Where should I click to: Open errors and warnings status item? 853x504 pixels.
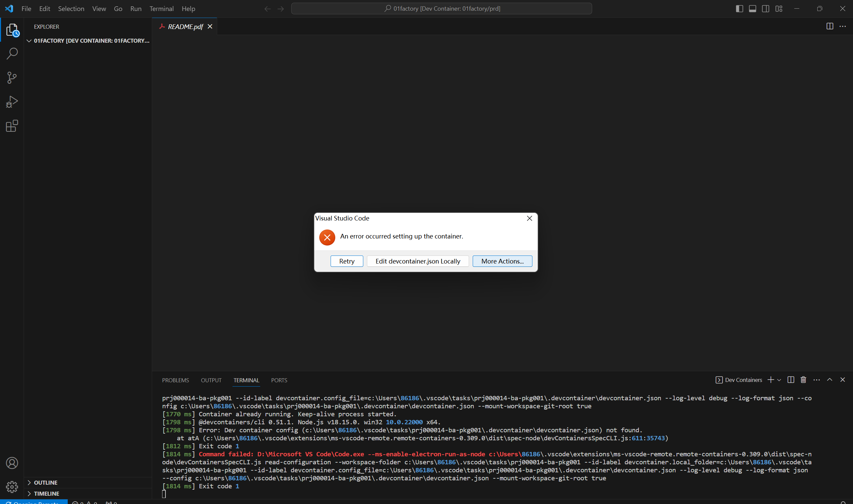(84, 502)
